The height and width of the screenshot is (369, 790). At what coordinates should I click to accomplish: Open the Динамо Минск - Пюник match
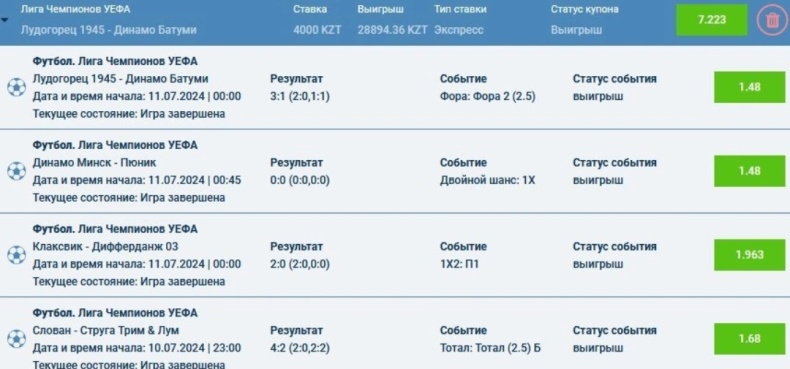(x=94, y=162)
